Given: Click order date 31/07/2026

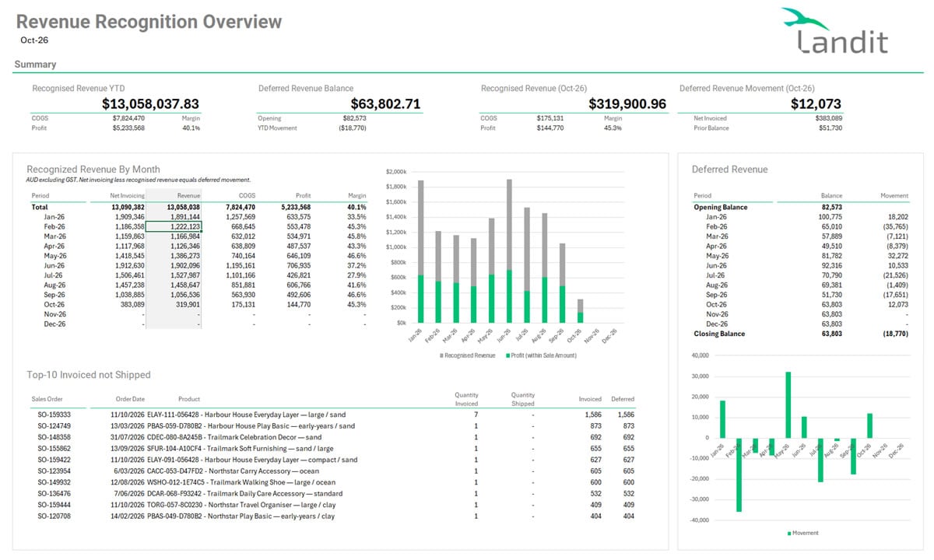Looking at the screenshot, I should pyautogui.click(x=128, y=437).
